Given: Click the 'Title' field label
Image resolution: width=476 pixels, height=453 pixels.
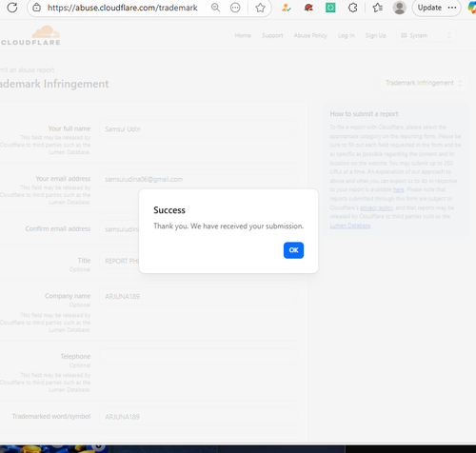Looking at the screenshot, I should 84,261.
